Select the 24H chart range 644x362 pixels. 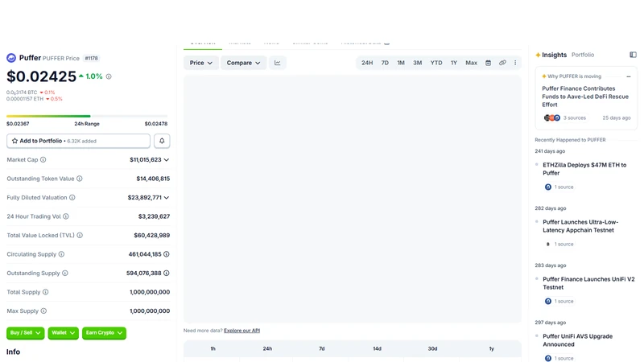[367, 63]
